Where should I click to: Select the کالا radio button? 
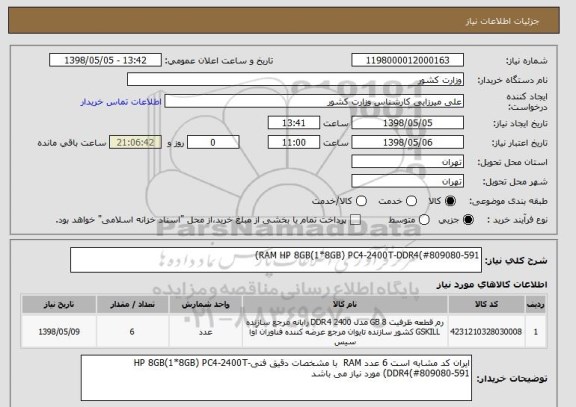[450, 201]
